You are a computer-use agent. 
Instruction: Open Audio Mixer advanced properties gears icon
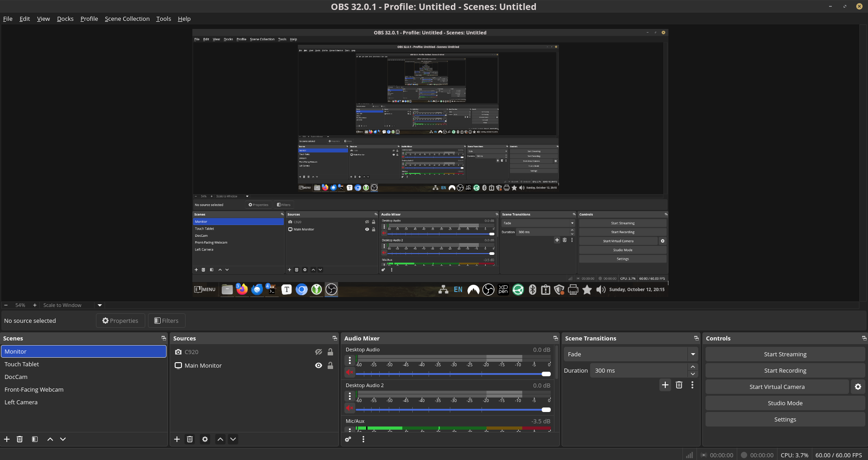[348, 439]
